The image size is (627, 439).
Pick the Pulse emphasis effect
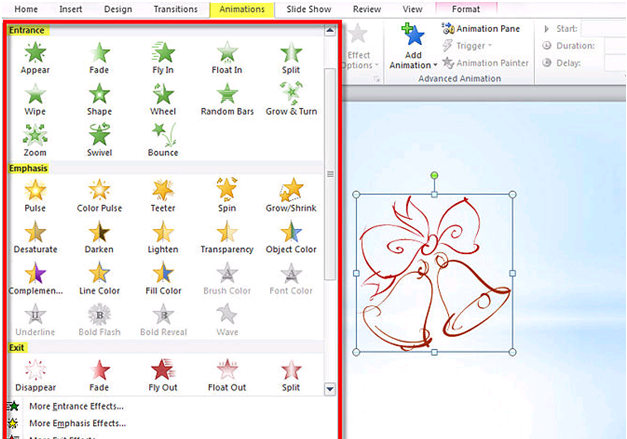(x=35, y=194)
